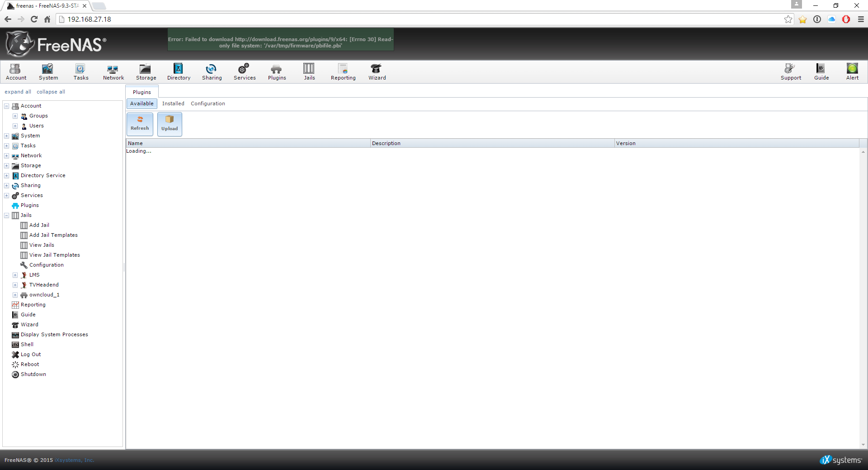Check the Alert status icon

coord(852,72)
